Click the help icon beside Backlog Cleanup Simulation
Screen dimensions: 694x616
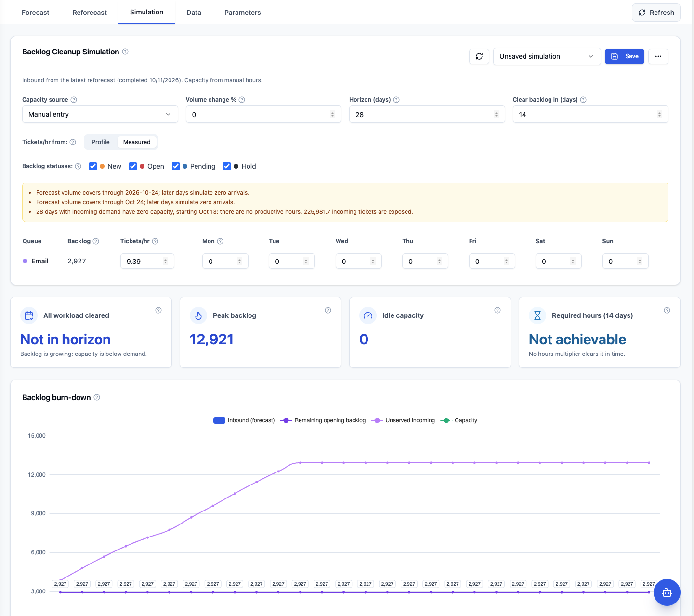(125, 52)
